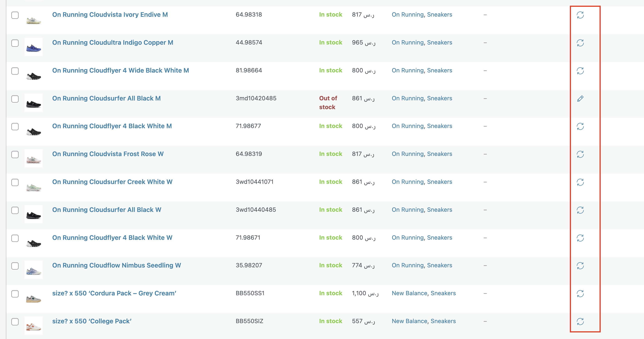Click sync icon for Cloudflow Nimbus Seedling W
The width and height of the screenshot is (644, 339).
coord(580,266)
